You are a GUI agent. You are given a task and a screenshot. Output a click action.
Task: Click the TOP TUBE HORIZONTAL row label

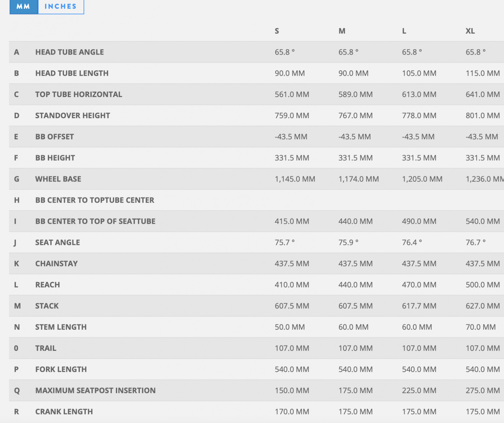coord(79,94)
